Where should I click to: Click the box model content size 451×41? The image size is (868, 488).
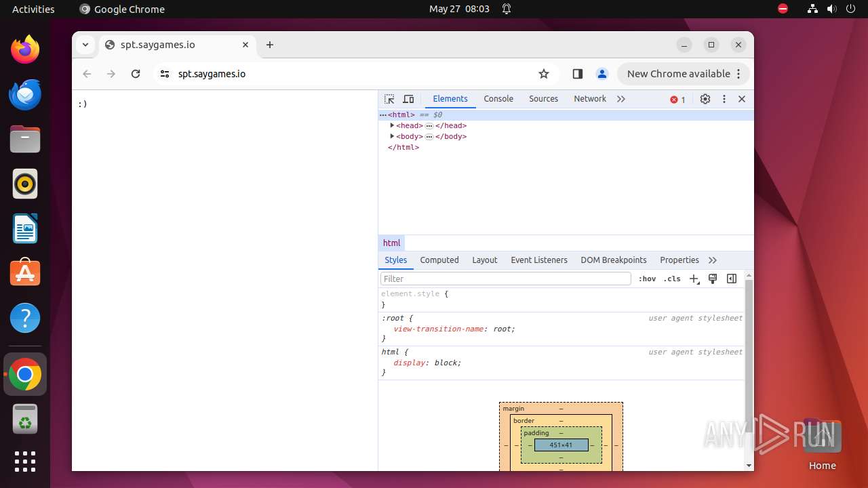[x=561, y=445]
